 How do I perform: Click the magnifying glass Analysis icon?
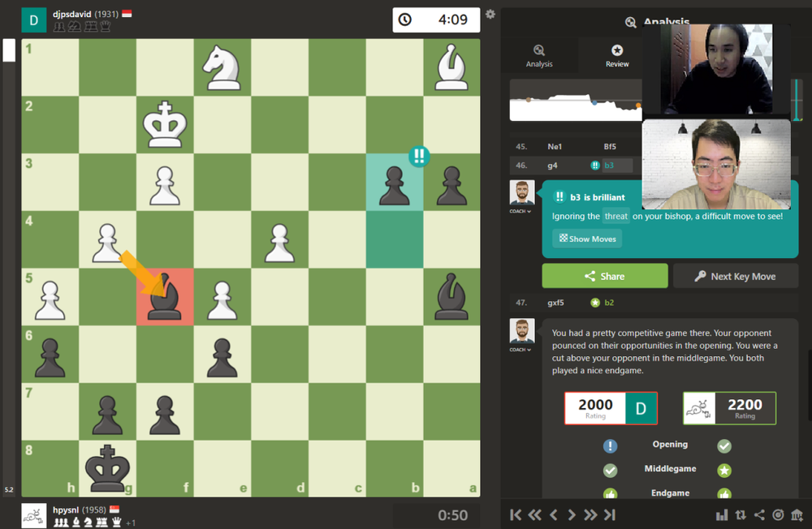[x=631, y=23]
